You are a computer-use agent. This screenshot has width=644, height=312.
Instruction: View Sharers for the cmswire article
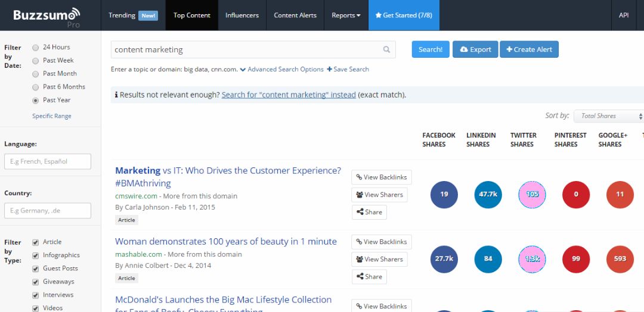coord(379,195)
